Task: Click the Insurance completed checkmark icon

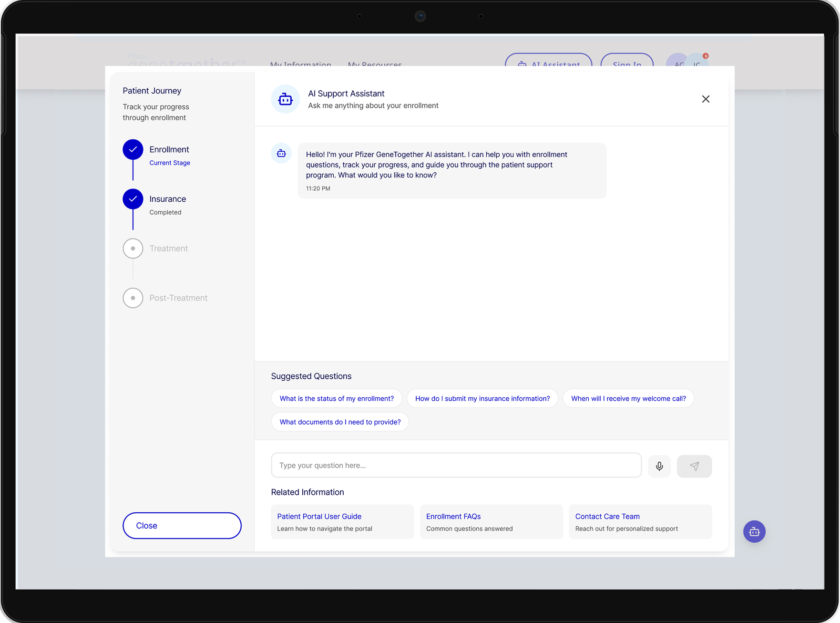Action: click(133, 199)
